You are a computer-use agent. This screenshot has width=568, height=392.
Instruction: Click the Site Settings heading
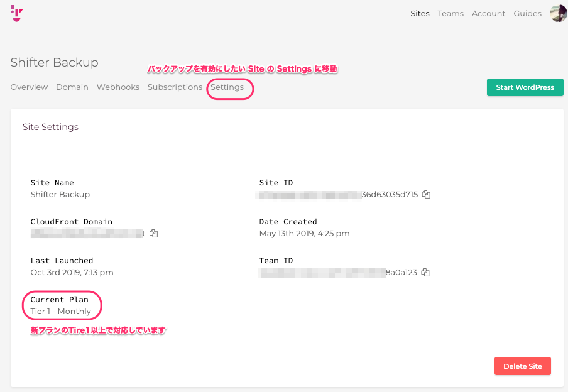50,127
